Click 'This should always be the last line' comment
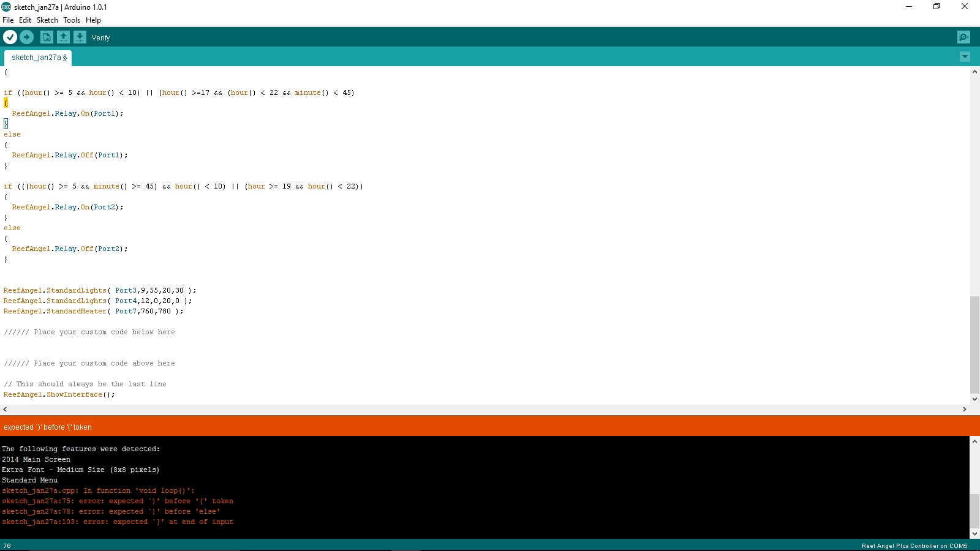Image resolution: width=980 pixels, height=551 pixels. point(85,384)
